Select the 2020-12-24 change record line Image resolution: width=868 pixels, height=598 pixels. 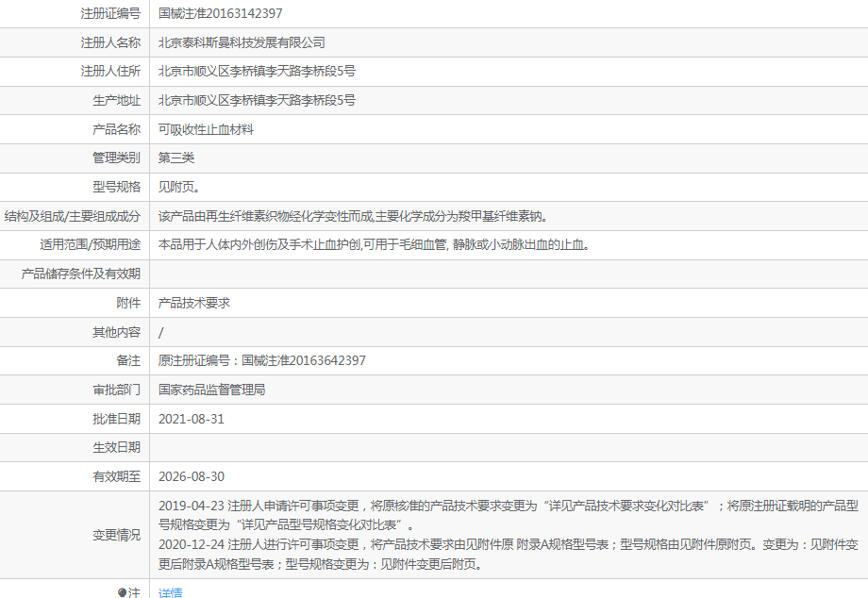[509, 555]
